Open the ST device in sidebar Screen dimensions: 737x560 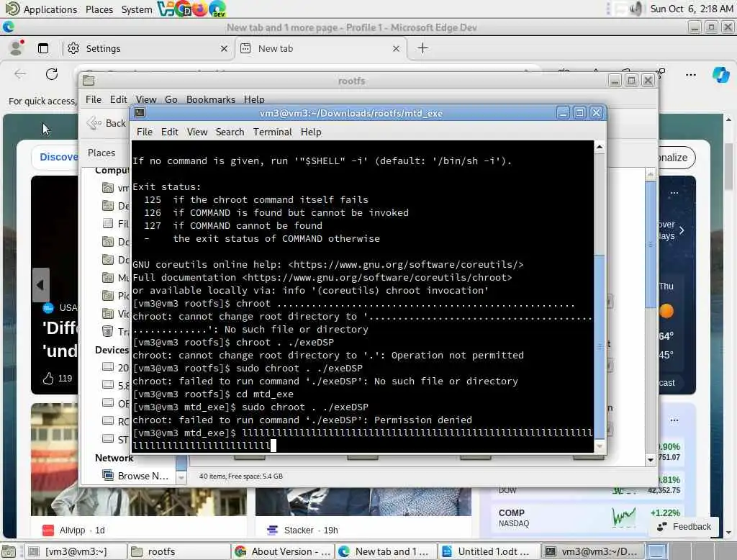pos(114,439)
